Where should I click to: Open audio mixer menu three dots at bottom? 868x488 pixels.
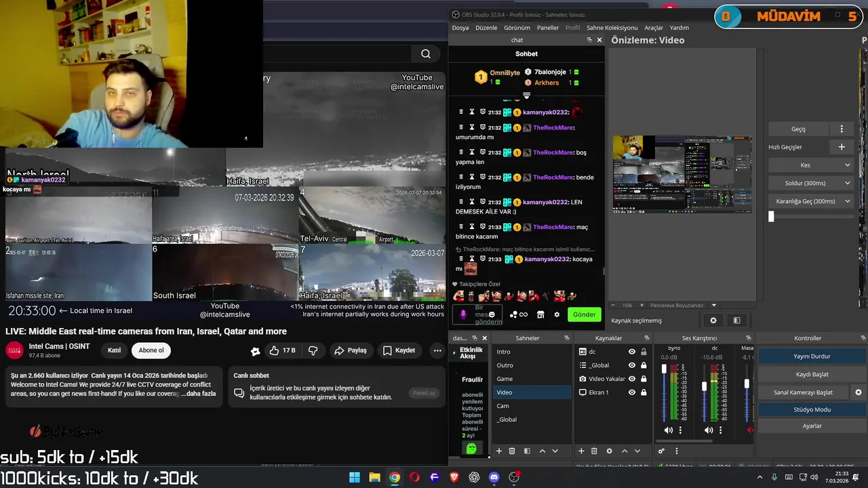[x=676, y=451]
